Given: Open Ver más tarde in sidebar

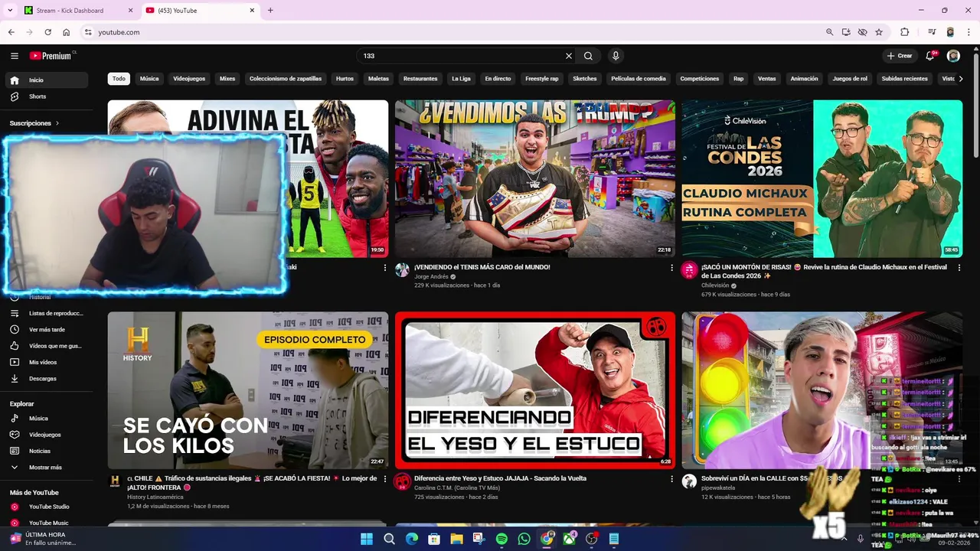Looking at the screenshot, I should pos(47,330).
